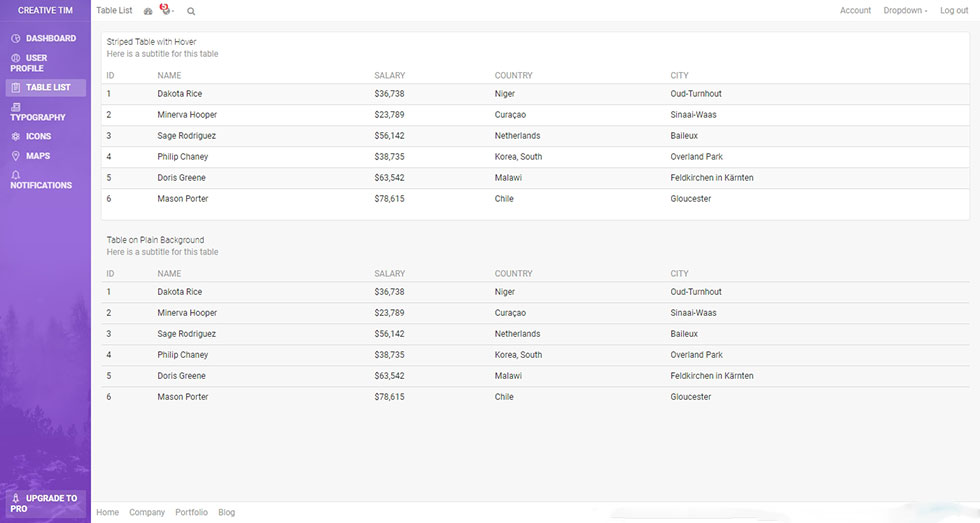
Task: Click the navbar dashboard gauge icon
Action: coord(149,11)
